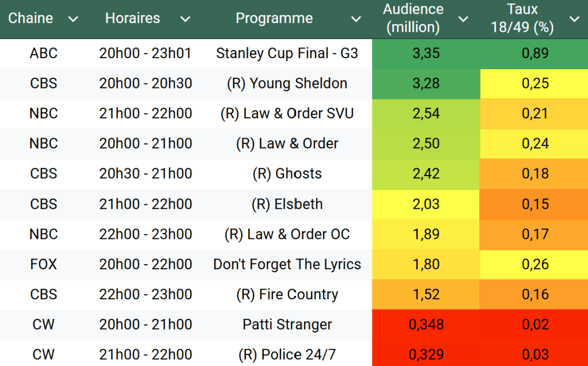
Task: Select the 20h00 - 23h01 time slot
Action: click(145, 54)
